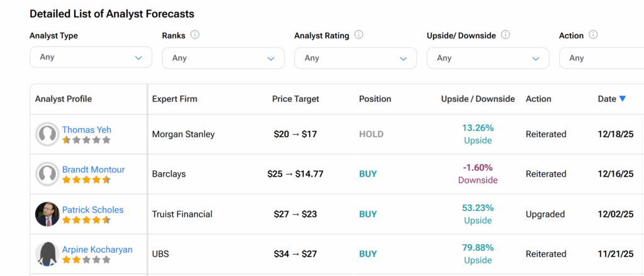
Task: Open the Analyst Type dropdown
Action: click(91, 57)
